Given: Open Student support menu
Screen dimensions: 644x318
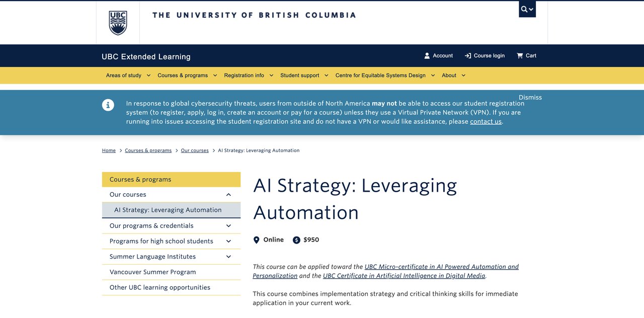Looking at the screenshot, I should point(300,75).
